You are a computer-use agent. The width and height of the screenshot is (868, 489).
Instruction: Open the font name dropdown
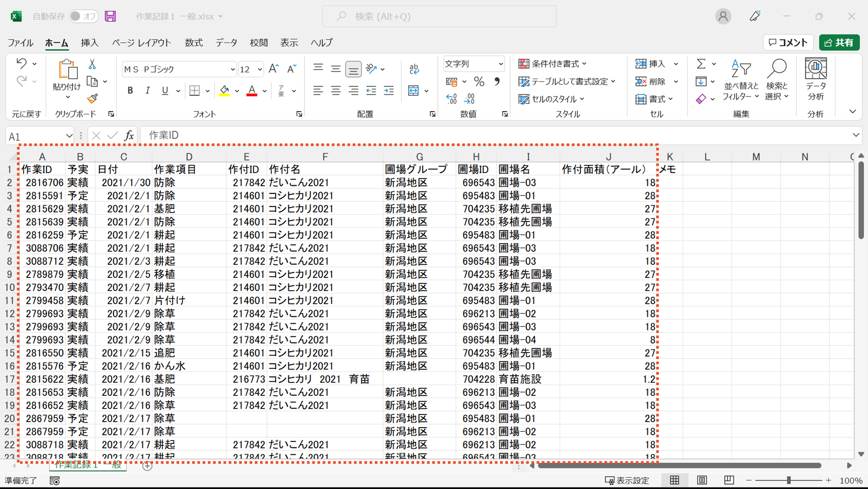click(232, 70)
